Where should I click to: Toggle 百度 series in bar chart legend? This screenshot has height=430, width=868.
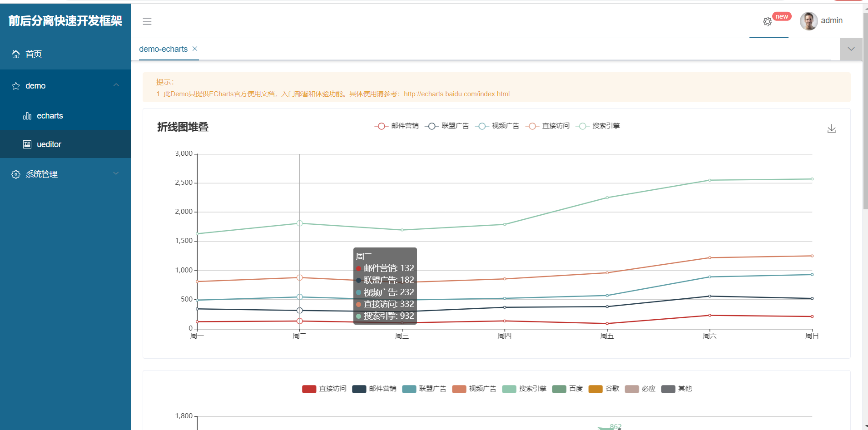pos(567,389)
